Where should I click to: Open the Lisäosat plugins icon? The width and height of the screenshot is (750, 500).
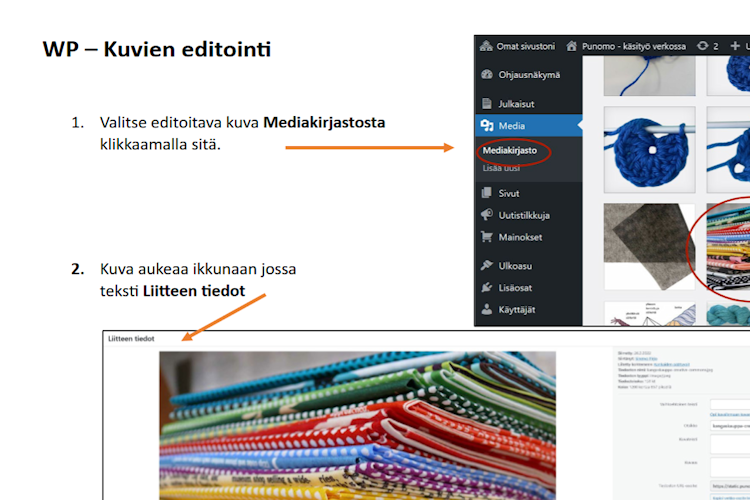click(x=487, y=287)
